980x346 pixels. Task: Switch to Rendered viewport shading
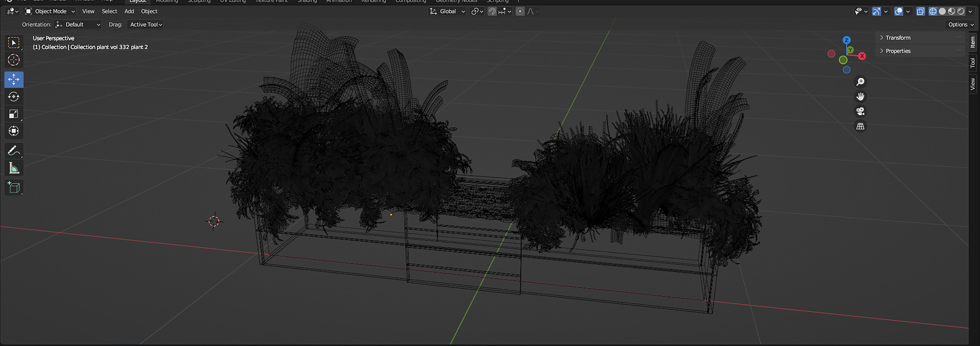[x=961, y=11]
